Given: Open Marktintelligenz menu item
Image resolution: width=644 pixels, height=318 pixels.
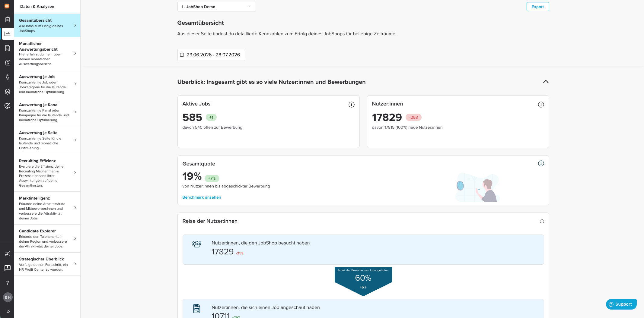Looking at the screenshot, I should tap(47, 208).
